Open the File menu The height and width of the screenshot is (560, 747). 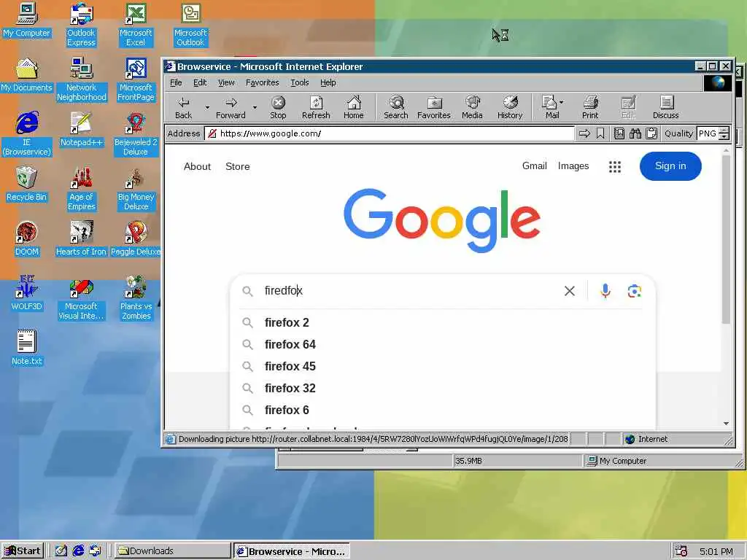point(176,82)
